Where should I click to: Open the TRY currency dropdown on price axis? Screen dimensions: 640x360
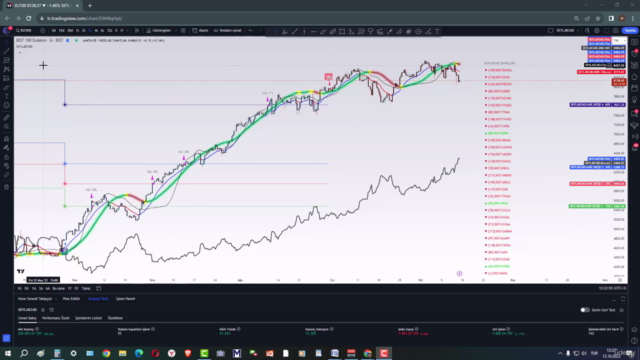620,40
